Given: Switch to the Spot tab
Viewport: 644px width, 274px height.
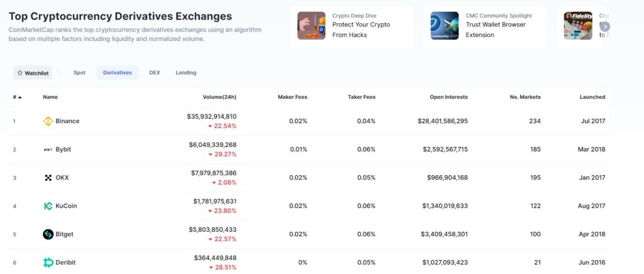Looking at the screenshot, I should pos(79,73).
